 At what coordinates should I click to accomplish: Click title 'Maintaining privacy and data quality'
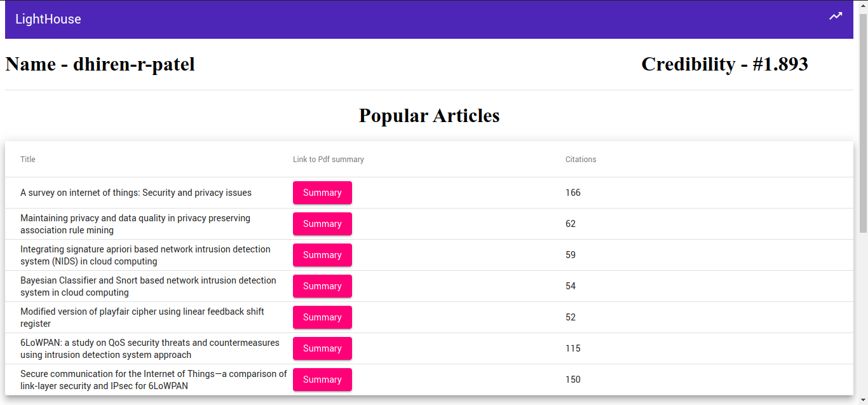click(x=135, y=224)
